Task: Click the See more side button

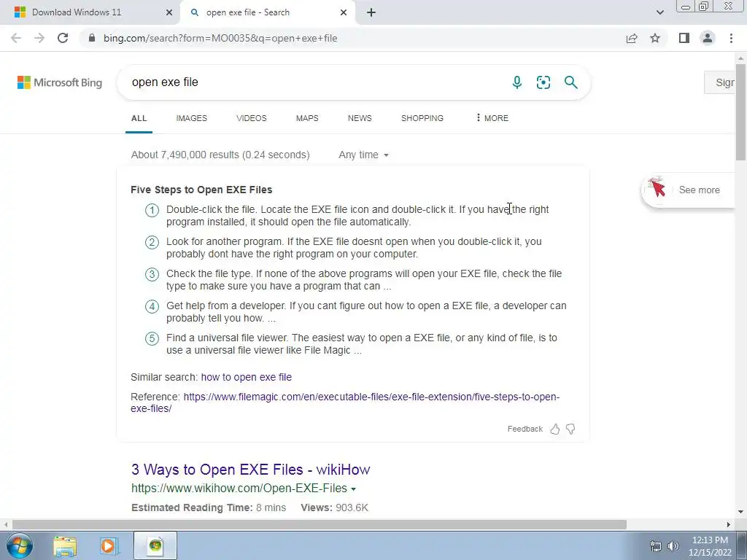Action: 689,190
